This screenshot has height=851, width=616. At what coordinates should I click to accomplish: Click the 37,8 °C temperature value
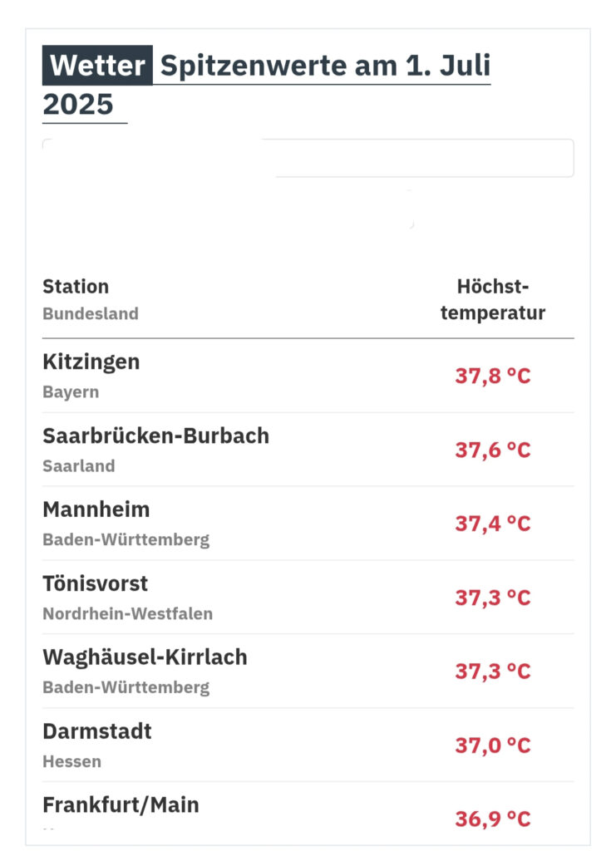(x=492, y=376)
